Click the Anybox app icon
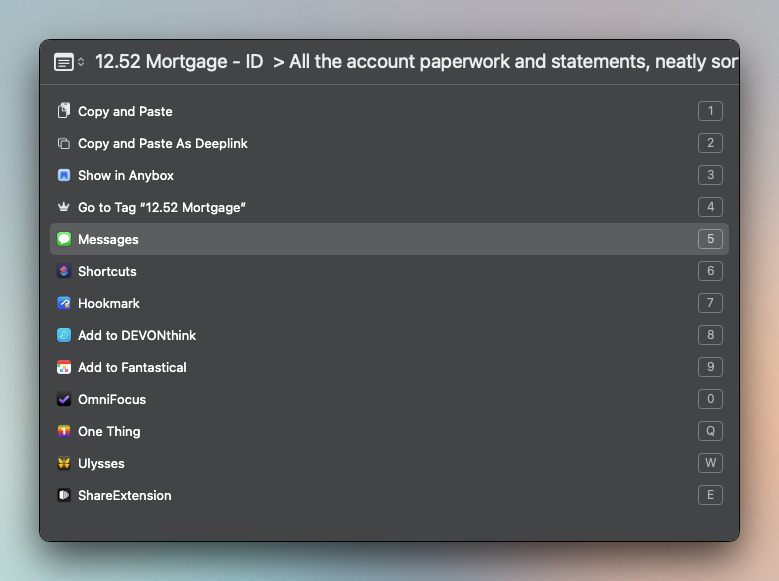Screen dimensions: 779x581 click(x=64, y=175)
